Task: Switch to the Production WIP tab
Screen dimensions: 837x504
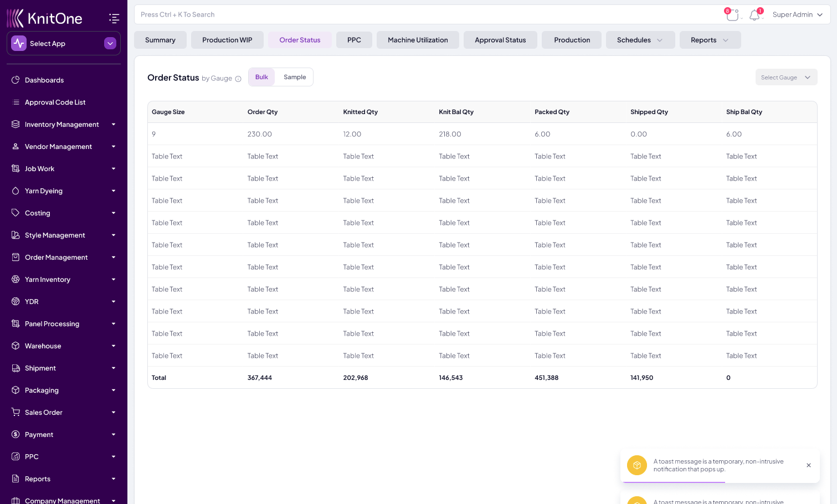Action: (x=227, y=40)
